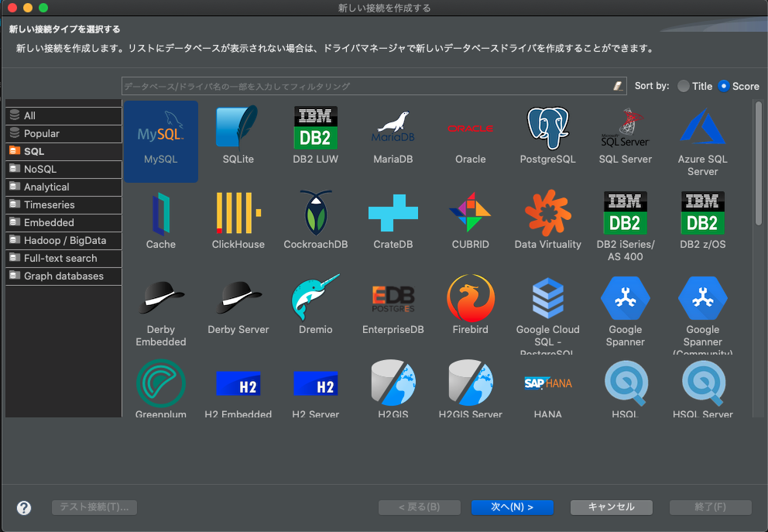The image size is (768, 532).
Task: Choose the CrateDB driver
Action: pyautogui.click(x=393, y=221)
